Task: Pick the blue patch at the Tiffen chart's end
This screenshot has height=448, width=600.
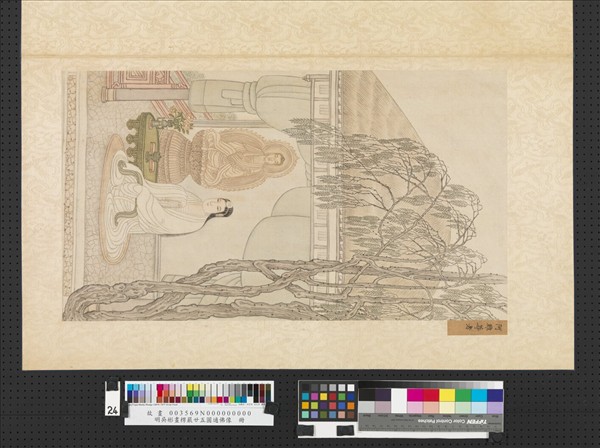Action: click(x=494, y=395)
